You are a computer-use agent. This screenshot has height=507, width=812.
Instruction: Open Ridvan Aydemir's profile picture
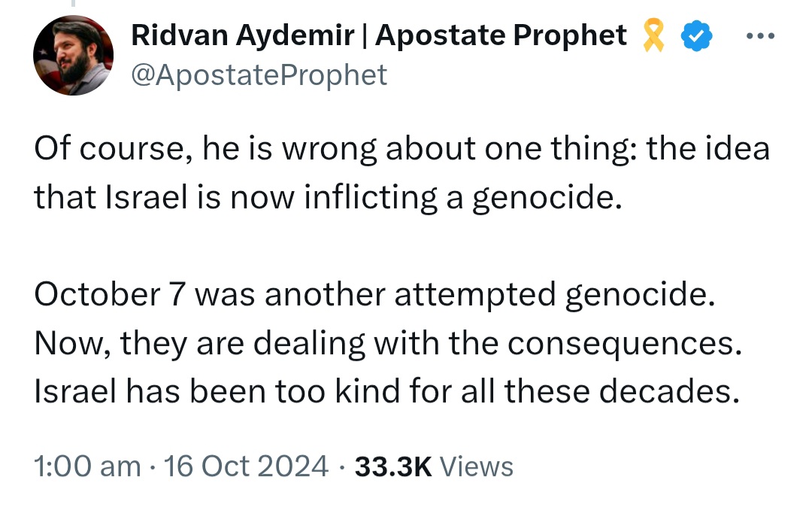(73, 55)
